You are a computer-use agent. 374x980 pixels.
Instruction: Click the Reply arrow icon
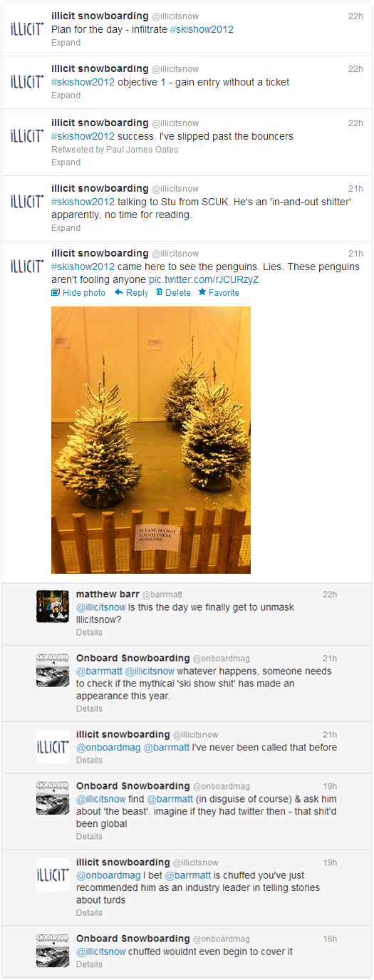click(119, 292)
